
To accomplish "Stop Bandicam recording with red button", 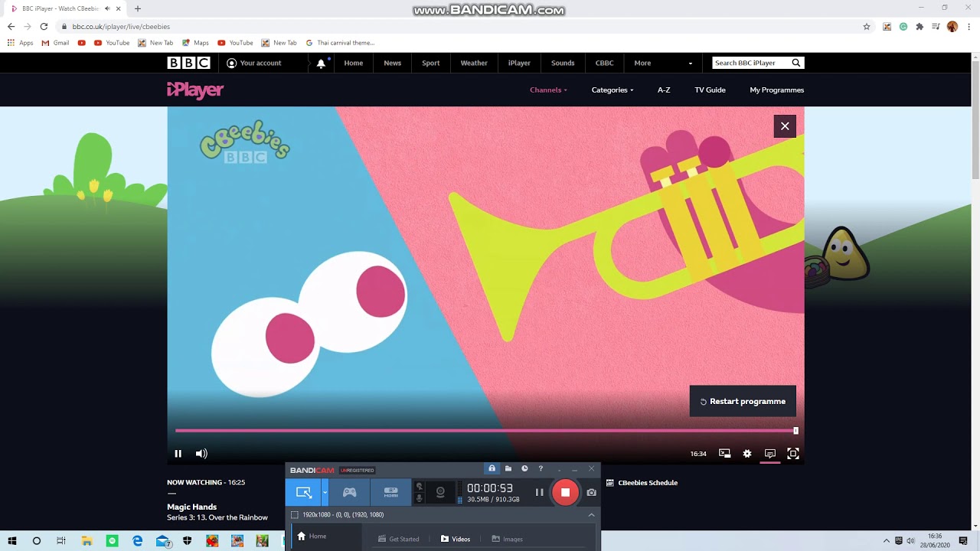I will tap(565, 492).
